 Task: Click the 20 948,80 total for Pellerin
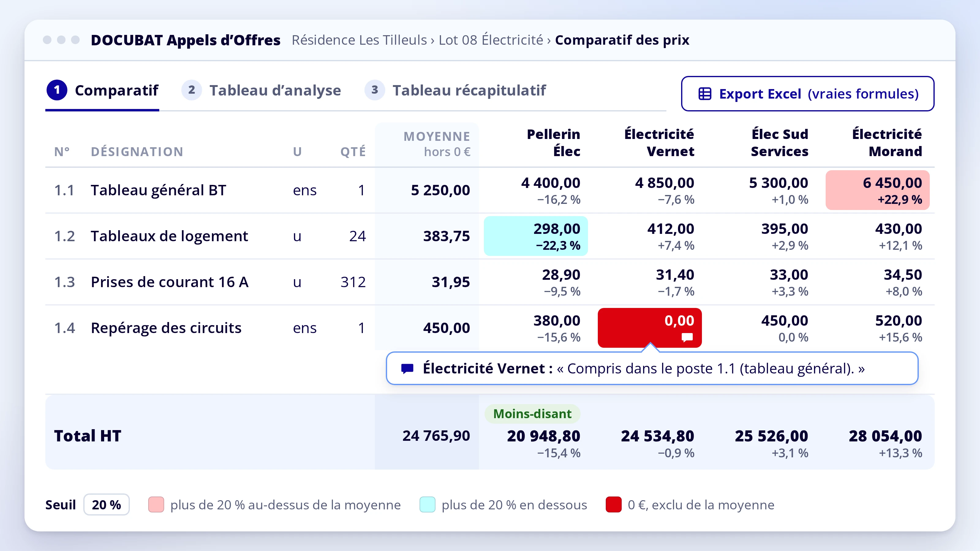click(x=544, y=436)
